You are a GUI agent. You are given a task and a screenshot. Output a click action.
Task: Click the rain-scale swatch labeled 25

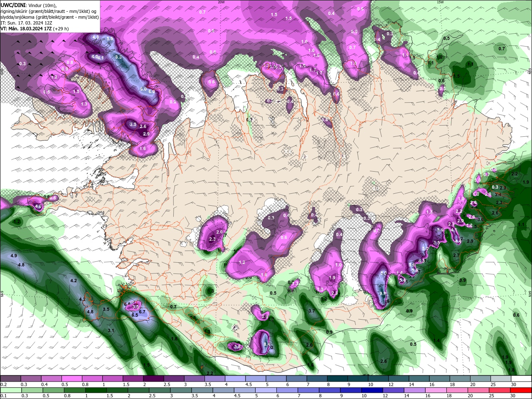[x=500, y=390]
